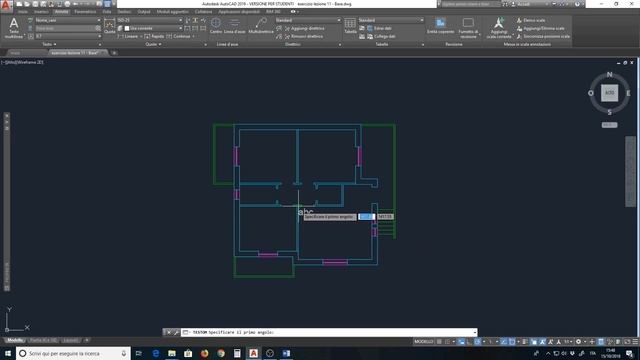640x360 pixels.
Task: Switch to the Parametrico ribbon tab
Action: [85, 12]
